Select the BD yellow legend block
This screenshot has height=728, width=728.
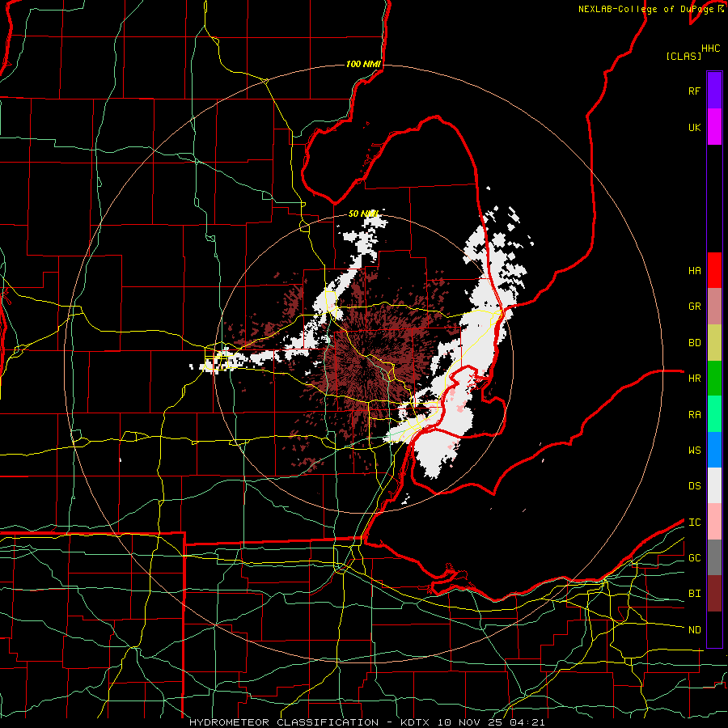(x=714, y=343)
